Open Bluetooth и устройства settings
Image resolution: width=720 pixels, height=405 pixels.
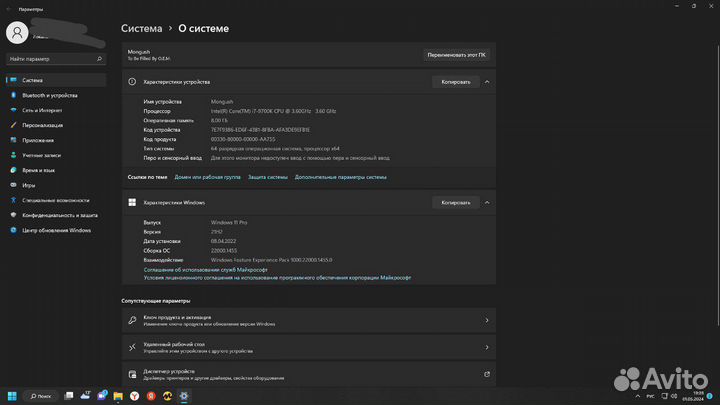point(56,95)
